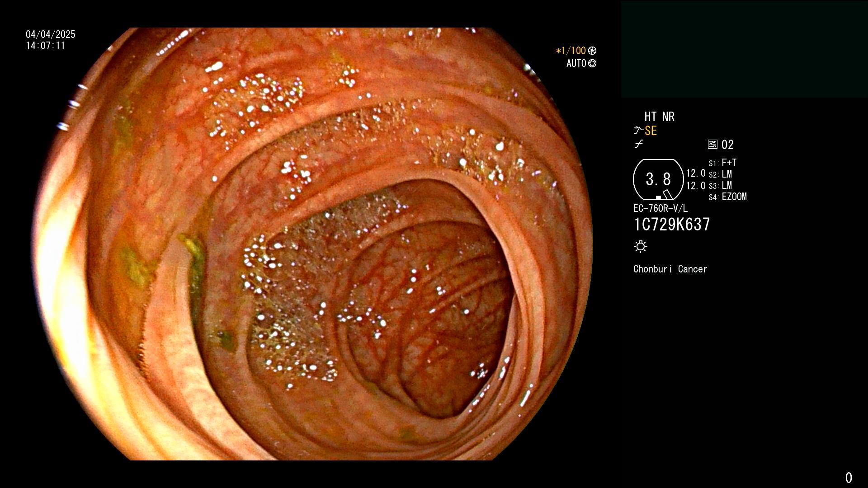Click the S2 switch assignment LM
The width and height of the screenshot is (868, 488).
727,174
